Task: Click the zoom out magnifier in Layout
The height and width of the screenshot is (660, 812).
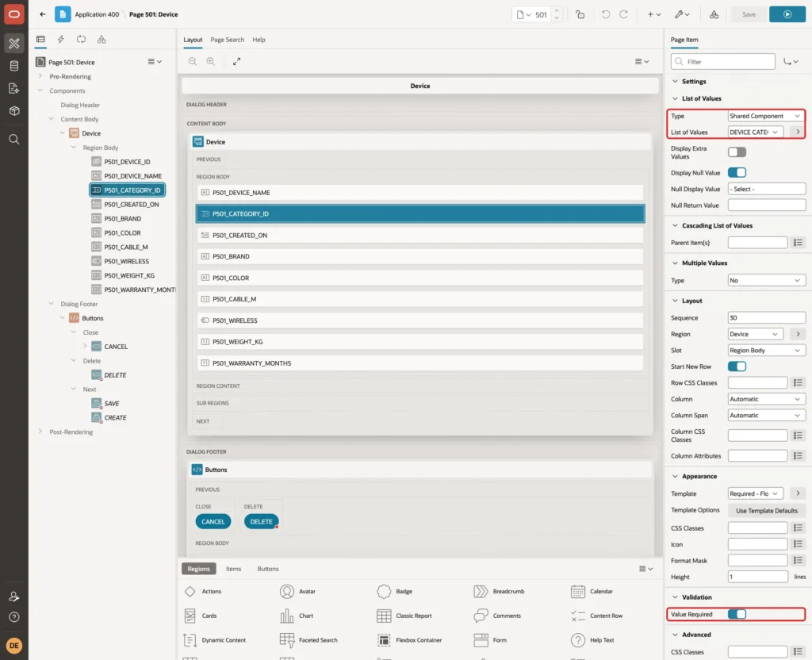Action: (x=193, y=61)
